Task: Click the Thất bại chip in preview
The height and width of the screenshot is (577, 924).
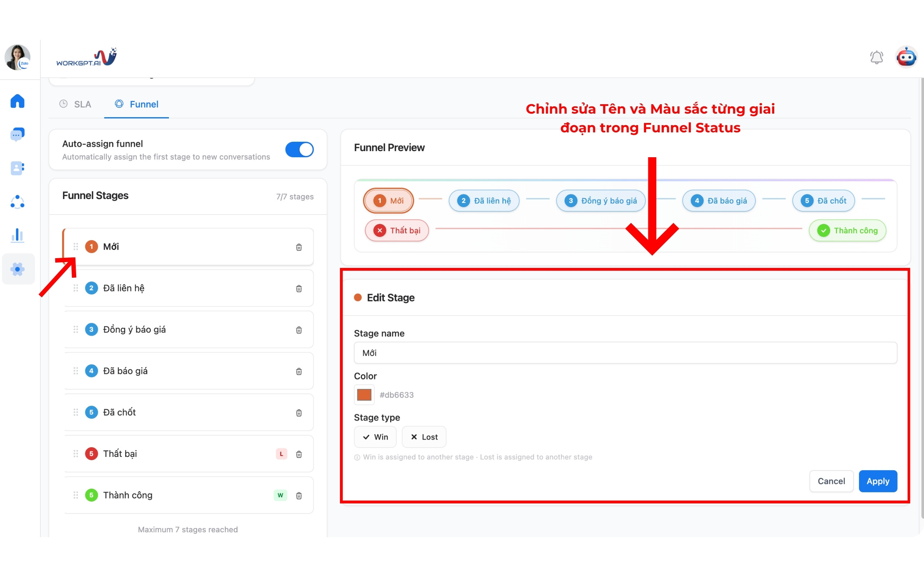Action: (x=397, y=230)
